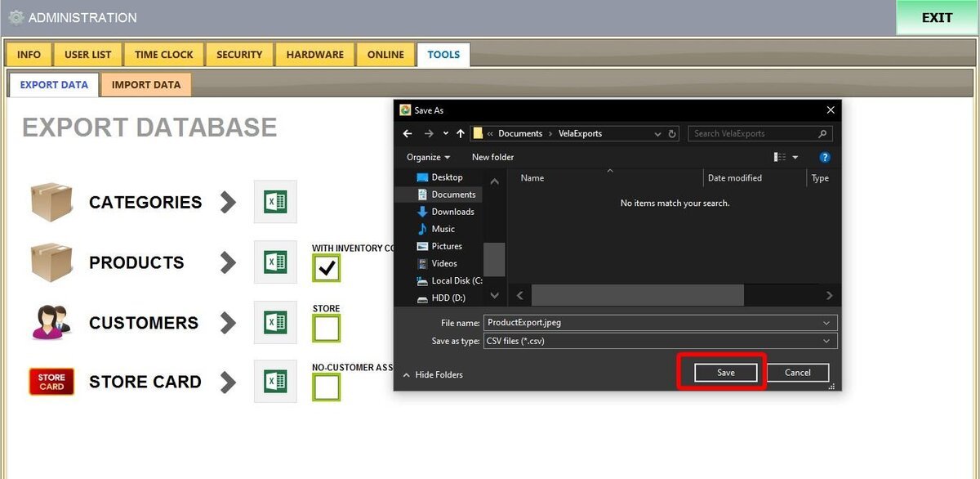Open the view options dropdown arrow
Screen dimensions: 980x479
coord(795,157)
